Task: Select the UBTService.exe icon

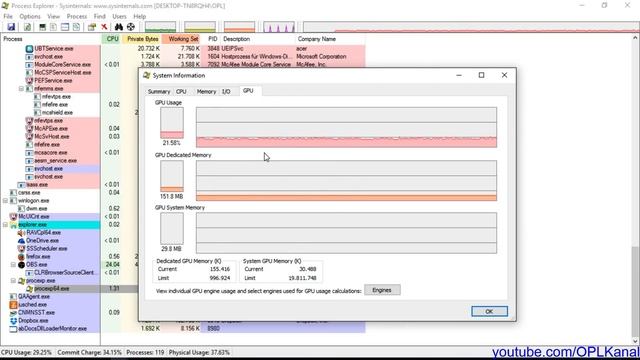Action: pyautogui.click(x=29, y=49)
